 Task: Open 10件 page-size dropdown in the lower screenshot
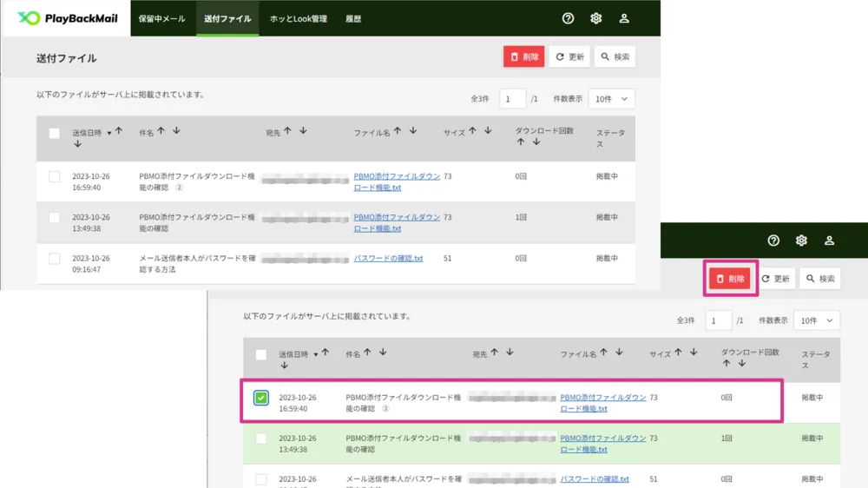(x=818, y=321)
